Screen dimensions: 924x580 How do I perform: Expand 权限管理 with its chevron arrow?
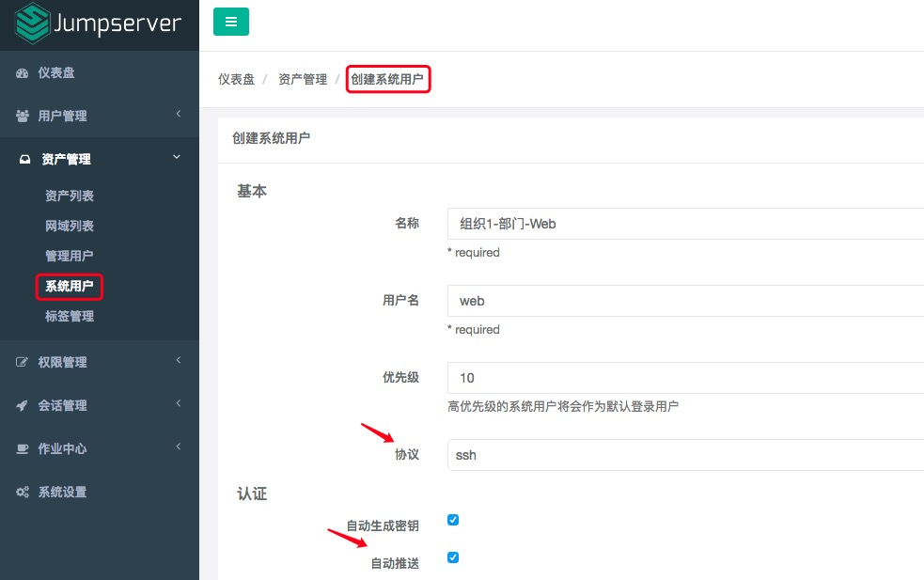(x=178, y=360)
